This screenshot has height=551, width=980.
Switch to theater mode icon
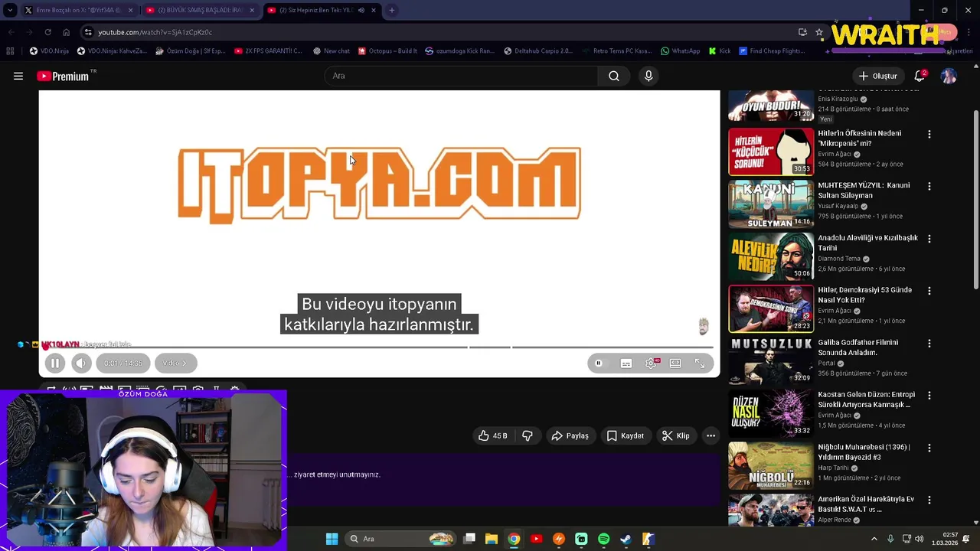coord(675,364)
